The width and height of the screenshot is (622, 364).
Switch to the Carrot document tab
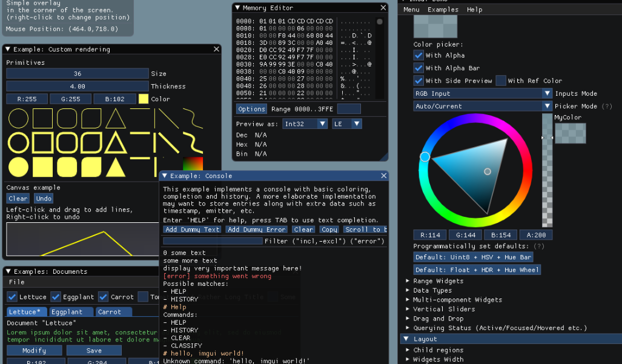coord(114,312)
